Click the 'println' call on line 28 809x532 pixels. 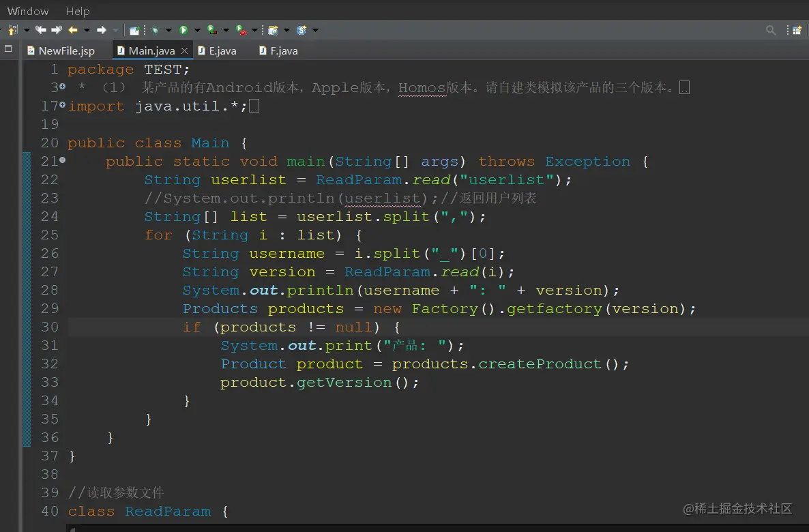tap(320, 291)
